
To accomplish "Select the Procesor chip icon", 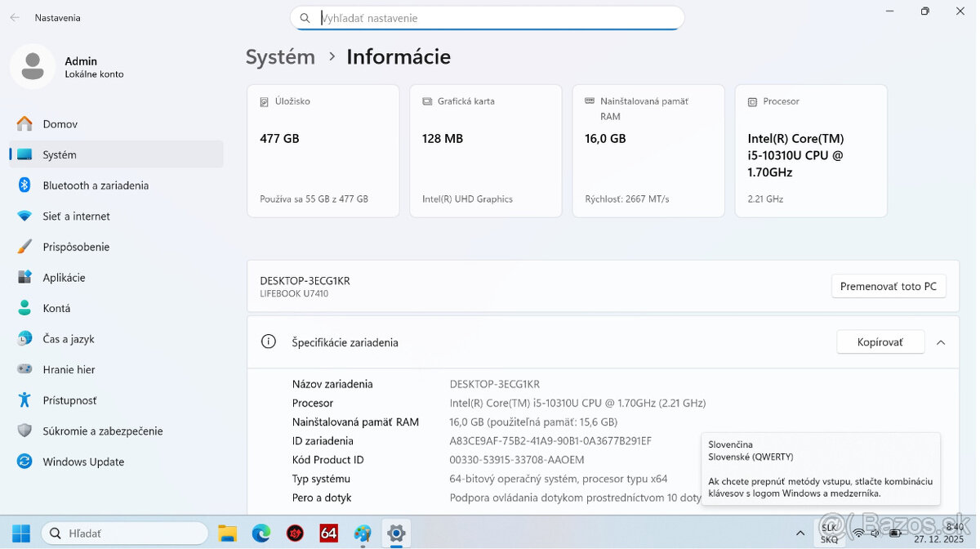I will pyautogui.click(x=751, y=101).
